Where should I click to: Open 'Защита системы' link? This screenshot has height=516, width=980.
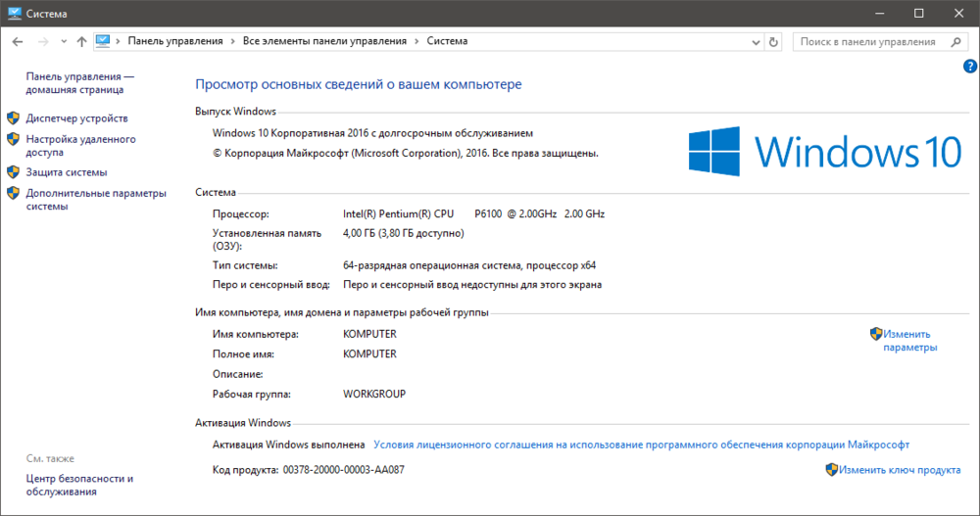pos(67,172)
